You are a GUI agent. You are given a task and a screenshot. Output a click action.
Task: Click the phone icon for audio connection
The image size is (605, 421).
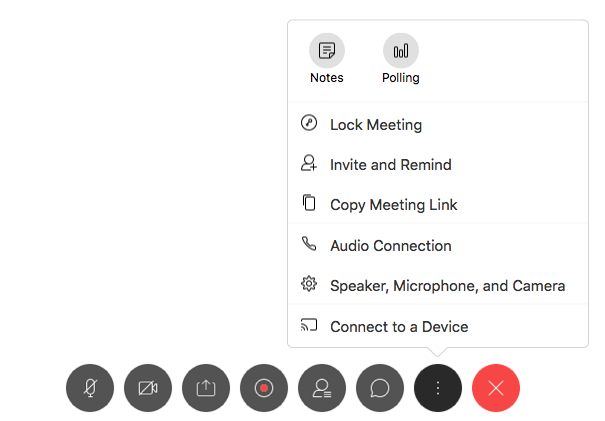point(309,245)
